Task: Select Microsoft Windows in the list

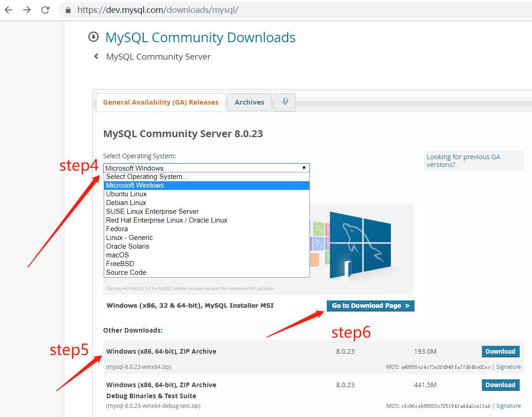Action: [x=207, y=185]
